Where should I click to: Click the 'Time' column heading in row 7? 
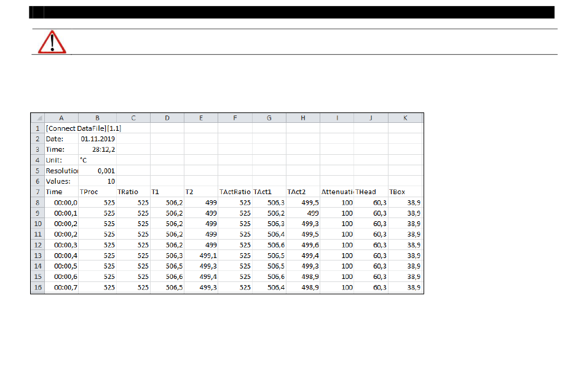pyautogui.click(x=61, y=192)
